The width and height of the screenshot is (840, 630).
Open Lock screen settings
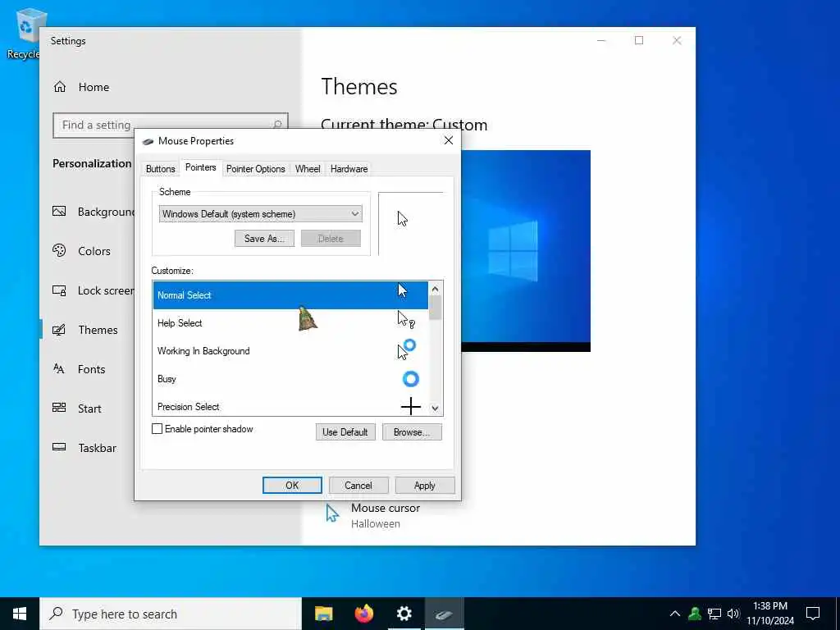click(x=94, y=290)
